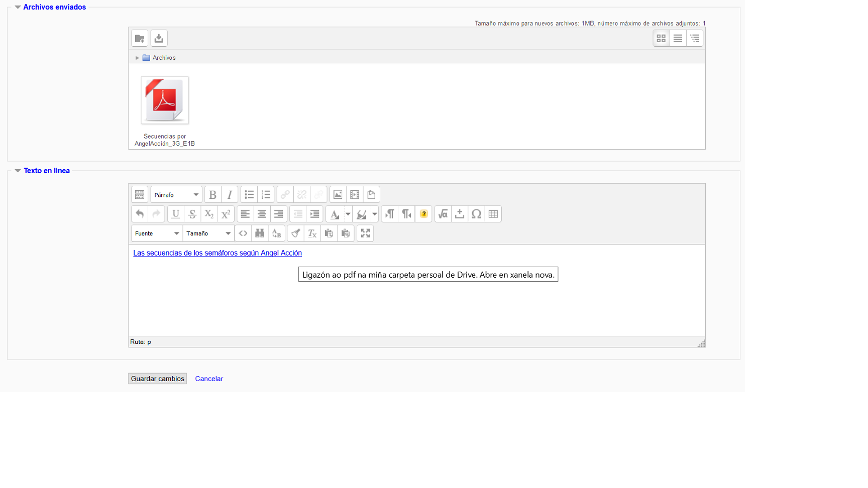Switch file view to tree list
The width and height of the screenshot is (868, 488).
point(695,39)
